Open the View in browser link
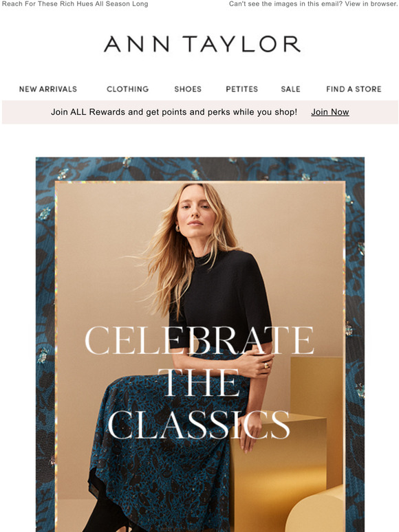Screen dimensions: 399x532 pyautogui.click(x=371, y=4)
